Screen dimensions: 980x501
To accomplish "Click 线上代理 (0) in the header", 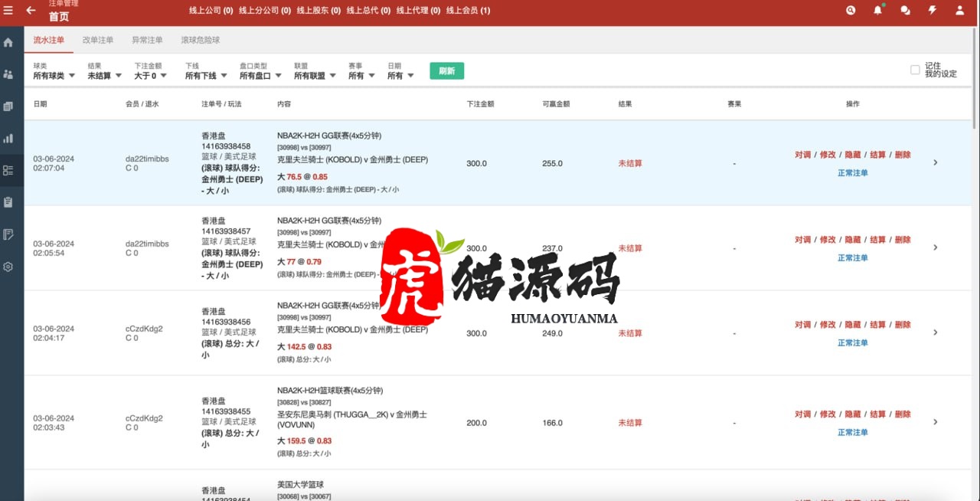I will (418, 11).
